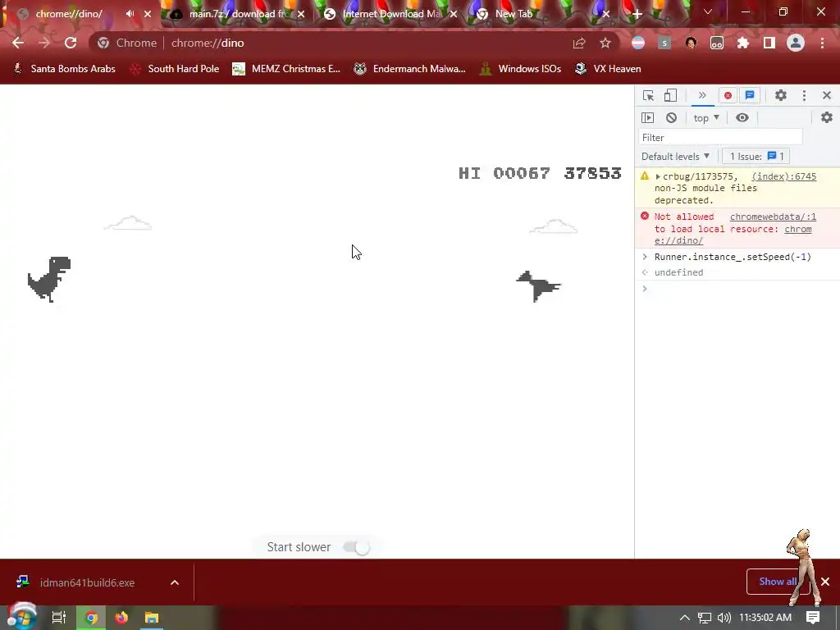Open the Windows ISOs bookmark
Image resolution: width=840 pixels, height=630 pixels.
pyautogui.click(x=520, y=69)
